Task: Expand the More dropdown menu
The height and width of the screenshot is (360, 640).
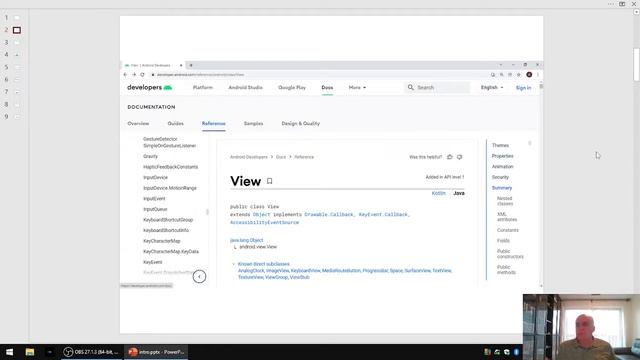Action: pyautogui.click(x=357, y=87)
